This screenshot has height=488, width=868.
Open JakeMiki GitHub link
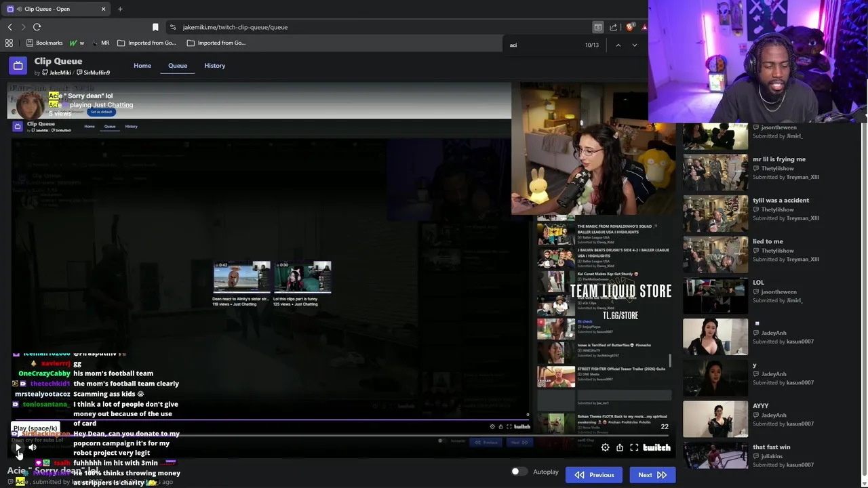tap(57, 73)
